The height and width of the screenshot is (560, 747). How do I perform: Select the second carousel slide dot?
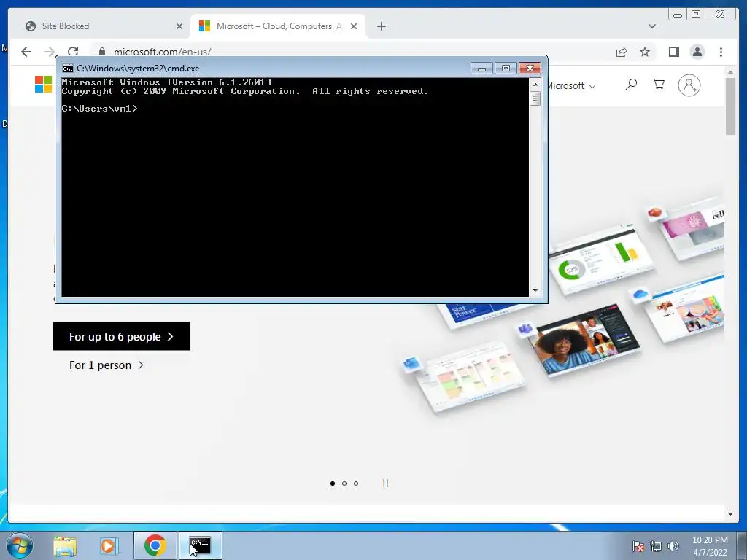344,483
